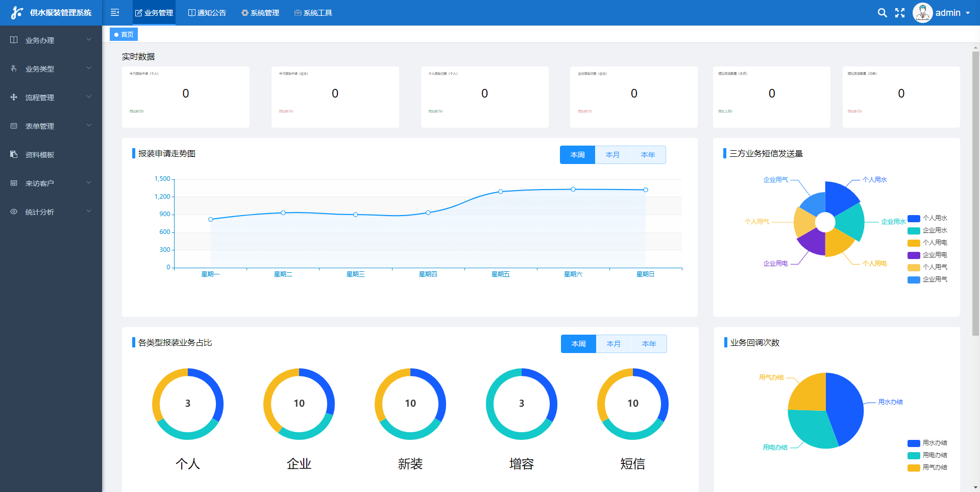Viewport: 980px width, 492px height.
Task: Select 本月 in the trend chart
Action: click(612, 155)
